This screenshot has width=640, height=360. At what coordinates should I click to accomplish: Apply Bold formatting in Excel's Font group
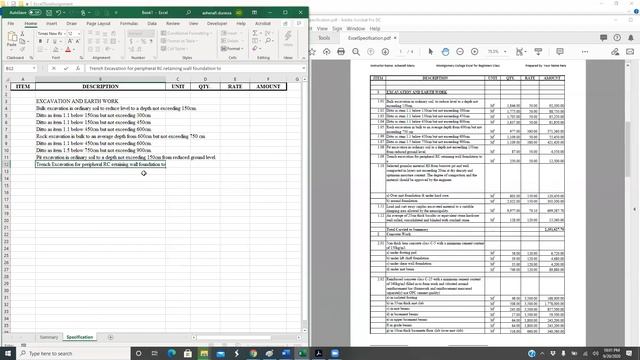(40, 41)
